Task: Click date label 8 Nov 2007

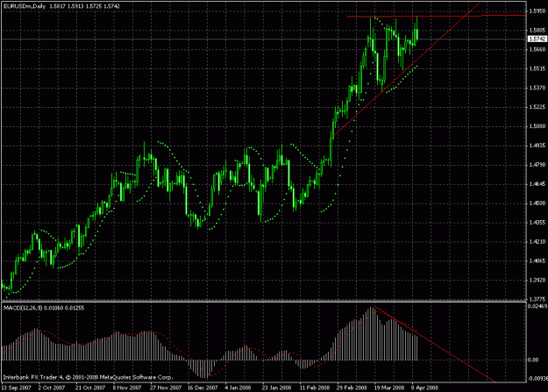Action: (x=127, y=388)
